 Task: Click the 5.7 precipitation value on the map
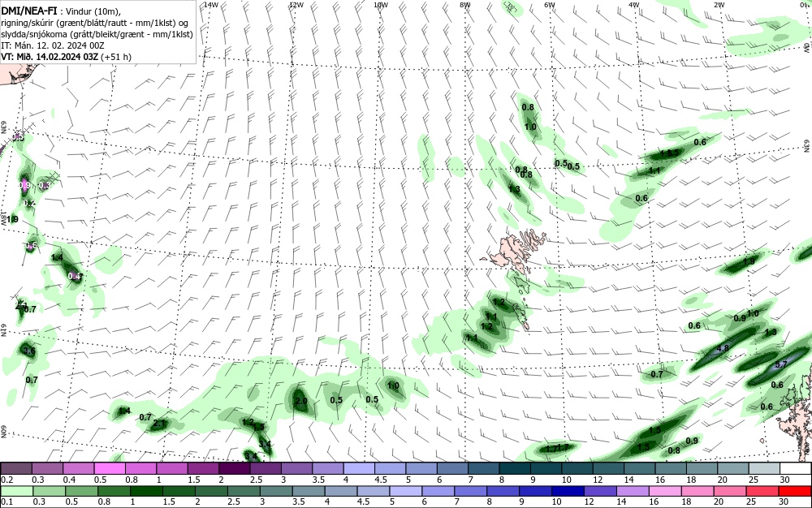[x=781, y=364]
